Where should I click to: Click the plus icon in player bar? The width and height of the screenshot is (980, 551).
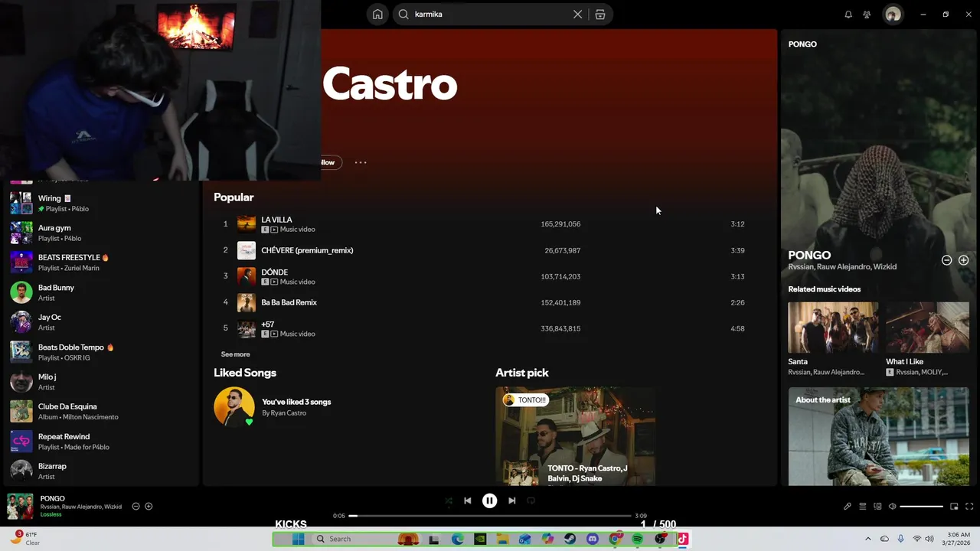149,506
